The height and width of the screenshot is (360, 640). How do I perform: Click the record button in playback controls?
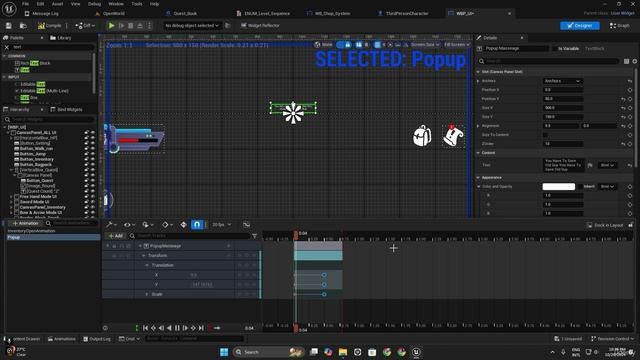coord(210,328)
